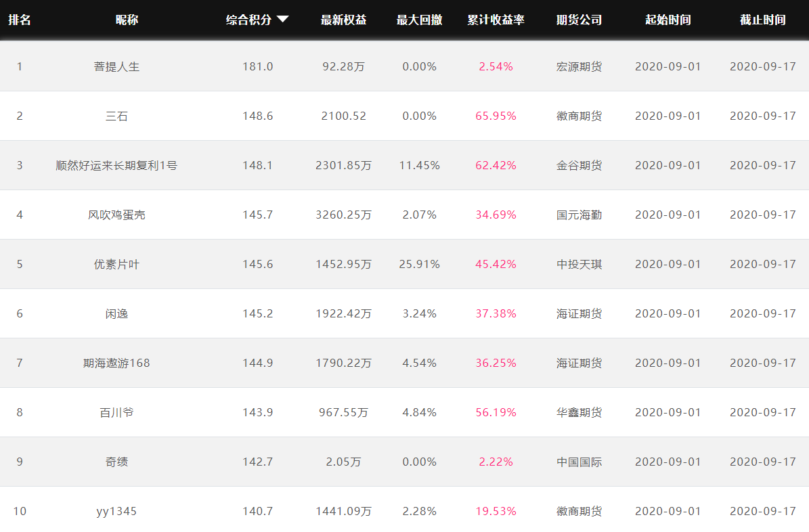Select score 145.6

[x=257, y=264]
